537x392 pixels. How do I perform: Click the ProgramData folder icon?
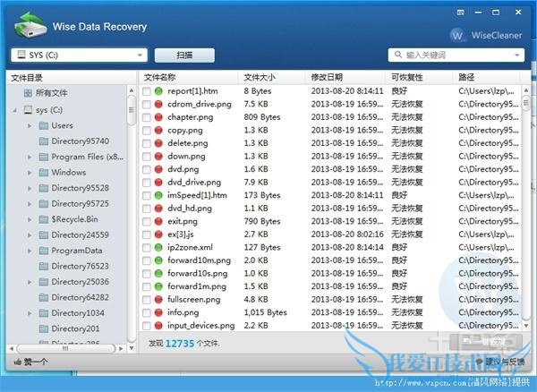click(44, 251)
